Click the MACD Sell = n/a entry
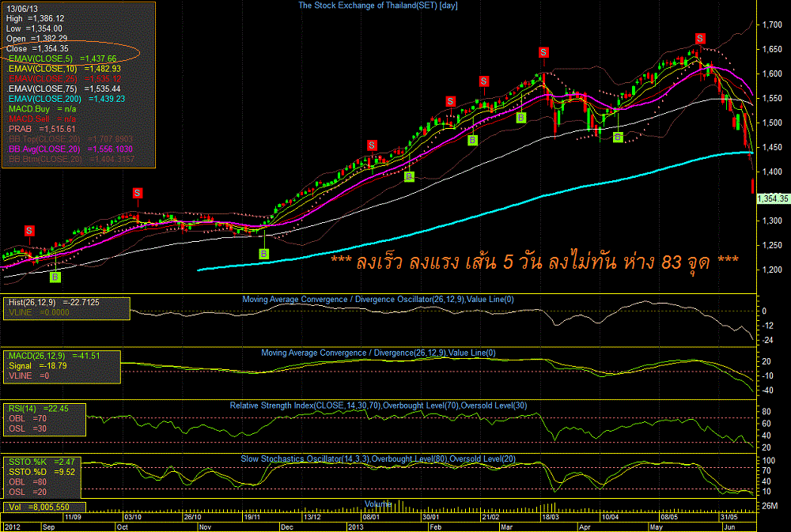The width and height of the screenshot is (791, 532). 43,119
